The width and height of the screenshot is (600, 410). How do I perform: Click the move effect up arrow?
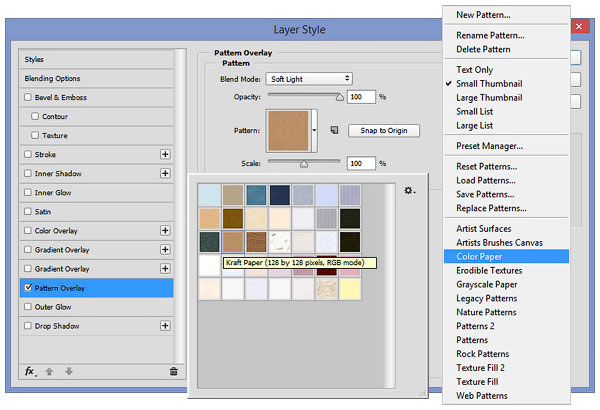click(49, 371)
